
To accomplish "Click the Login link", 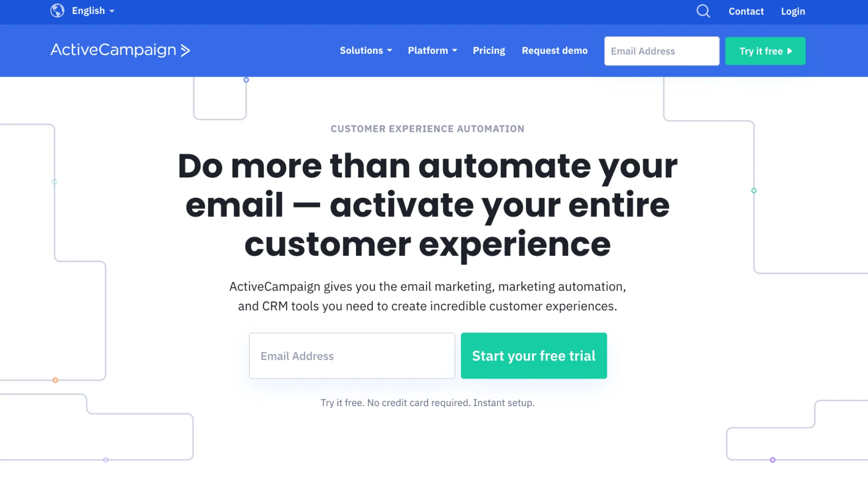I will pos(793,11).
